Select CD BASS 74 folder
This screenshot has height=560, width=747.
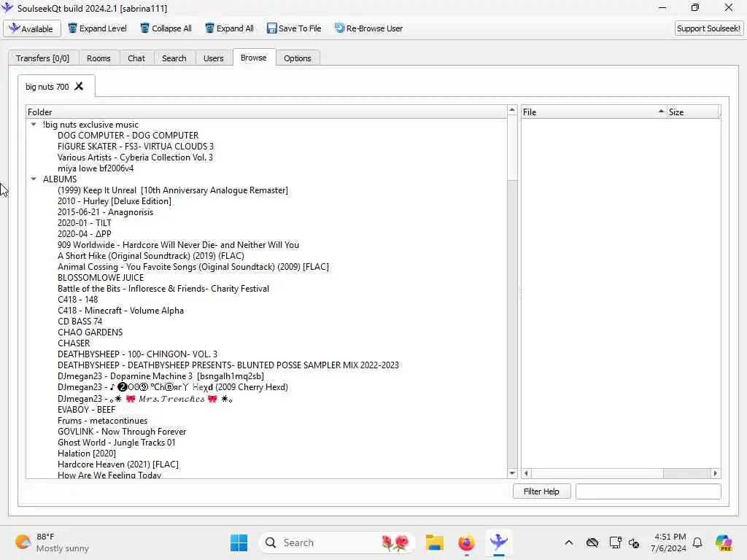[x=80, y=322]
